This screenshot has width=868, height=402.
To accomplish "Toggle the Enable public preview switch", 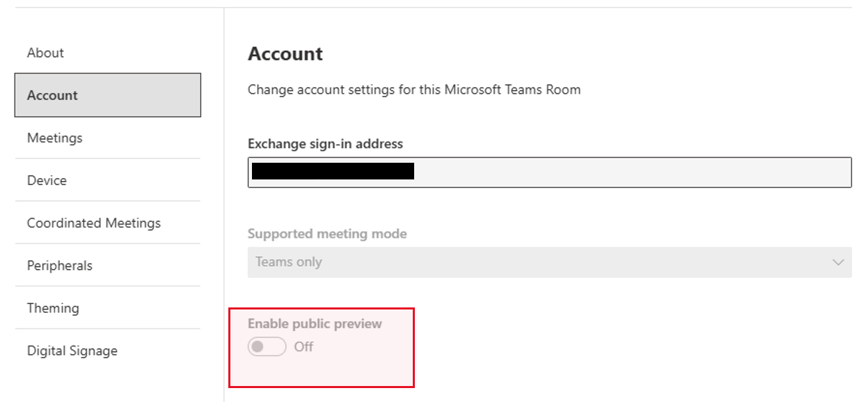I will point(267,346).
